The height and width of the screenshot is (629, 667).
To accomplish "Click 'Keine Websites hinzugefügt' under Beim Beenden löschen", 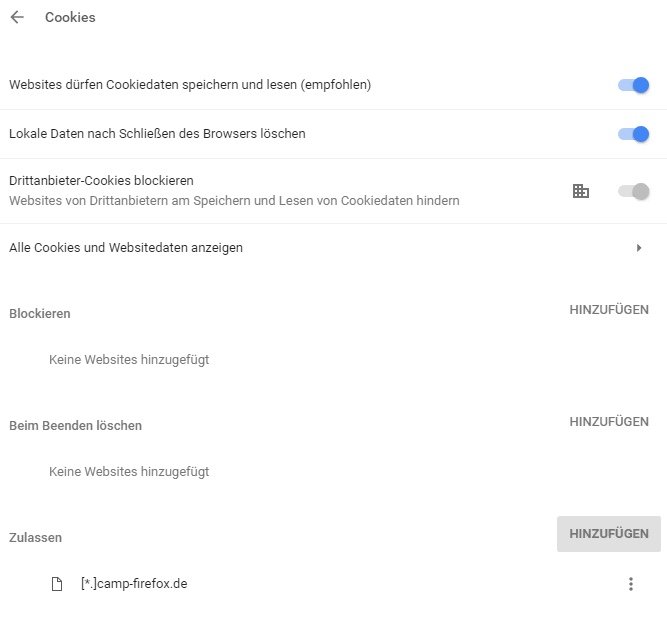I will 129,472.
